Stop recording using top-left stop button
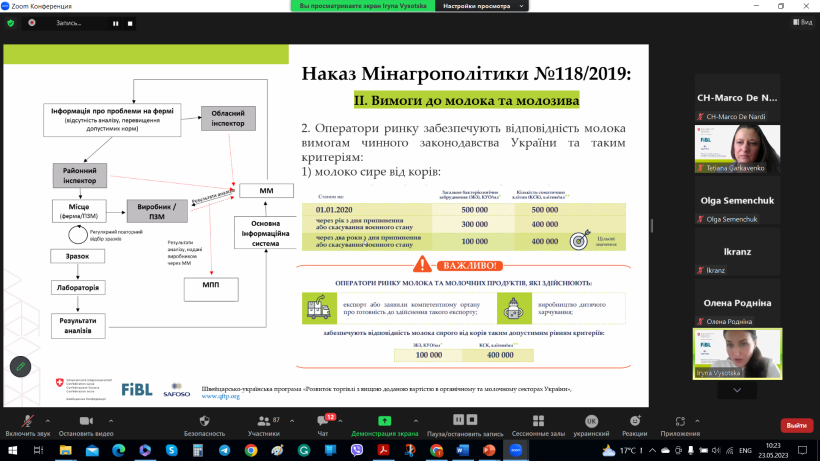The image size is (820, 461). click(x=130, y=23)
